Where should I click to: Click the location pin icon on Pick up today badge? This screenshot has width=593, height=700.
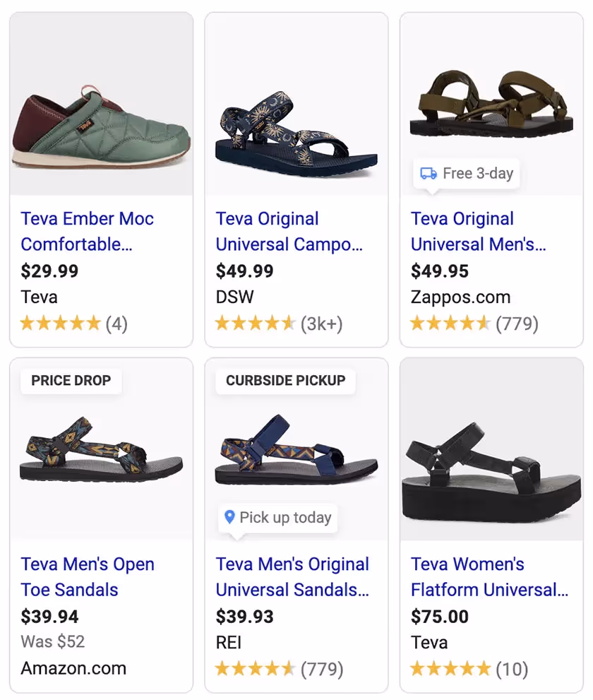(229, 518)
